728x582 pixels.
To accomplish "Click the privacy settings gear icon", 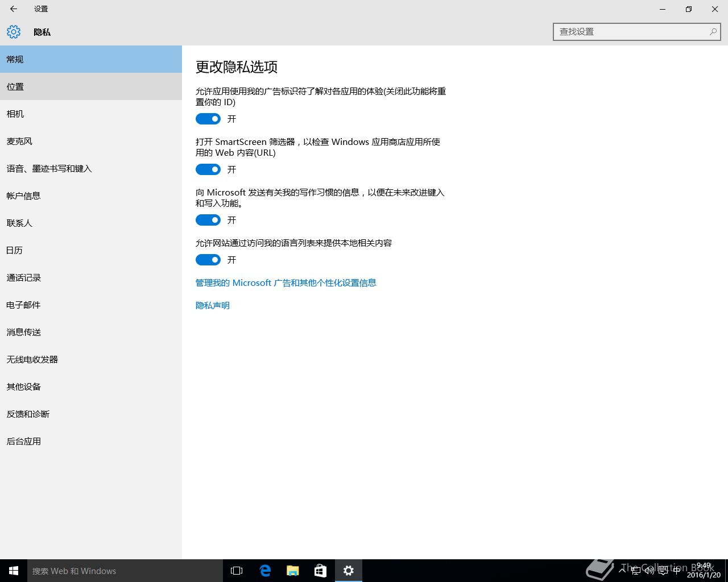I will (x=14, y=32).
